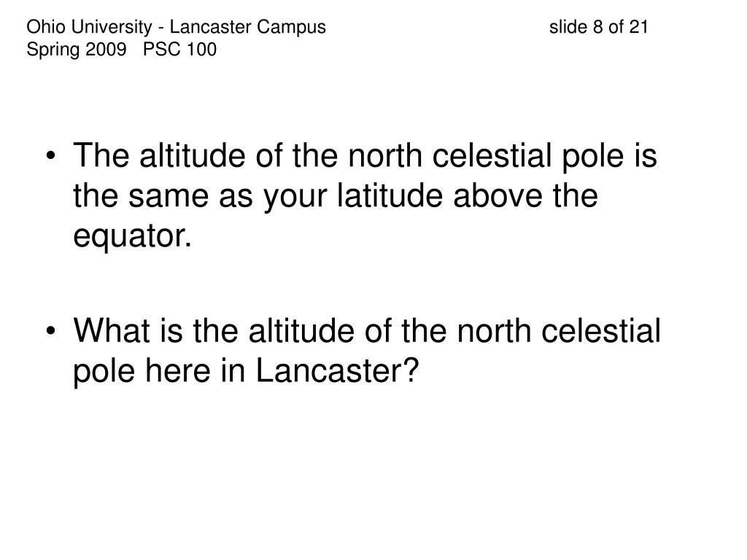Screen dimensions: 747x560
Task: Click the "Ohio University - Lancaster Campus" header
Action: (x=177, y=27)
